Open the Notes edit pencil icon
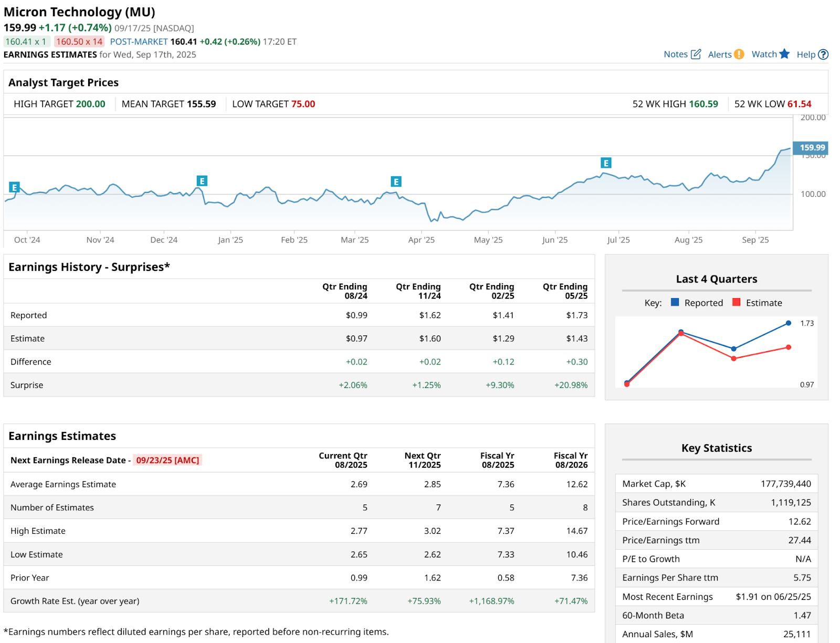840x643 pixels. point(696,54)
